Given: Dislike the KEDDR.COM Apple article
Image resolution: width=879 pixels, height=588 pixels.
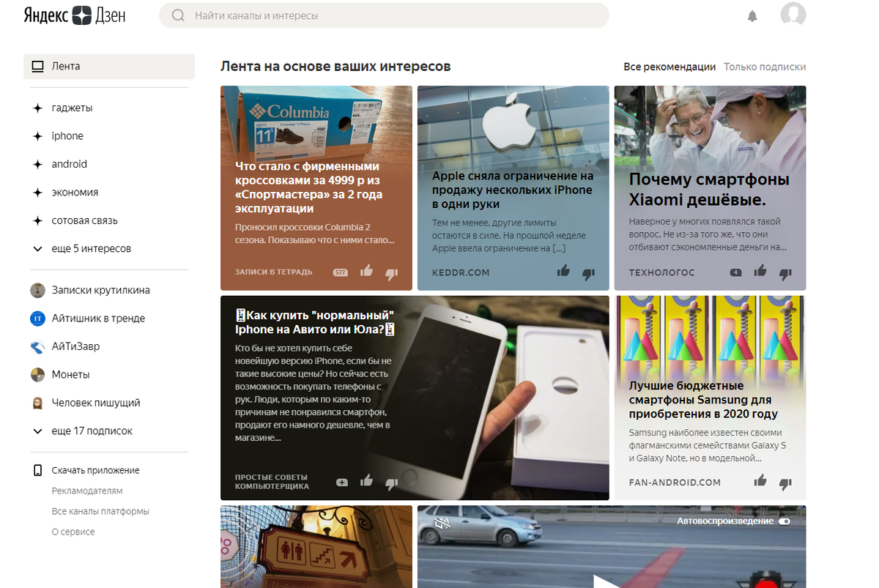Looking at the screenshot, I should click(x=588, y=273).
